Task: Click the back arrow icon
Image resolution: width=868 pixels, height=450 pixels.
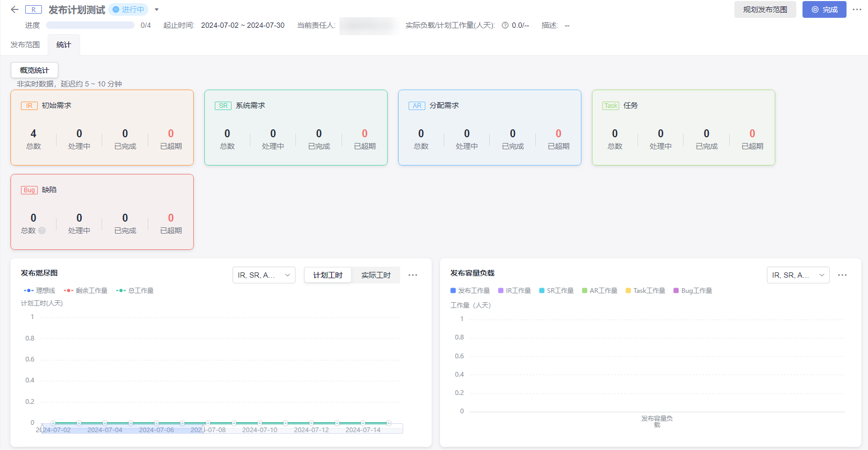Action: [15, 9]
